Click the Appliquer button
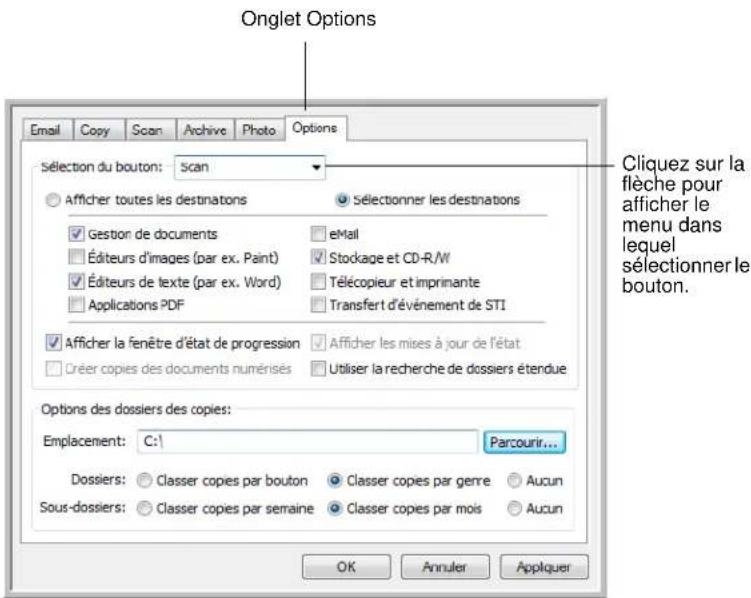The image size is (751, 598). coord(544,567)
